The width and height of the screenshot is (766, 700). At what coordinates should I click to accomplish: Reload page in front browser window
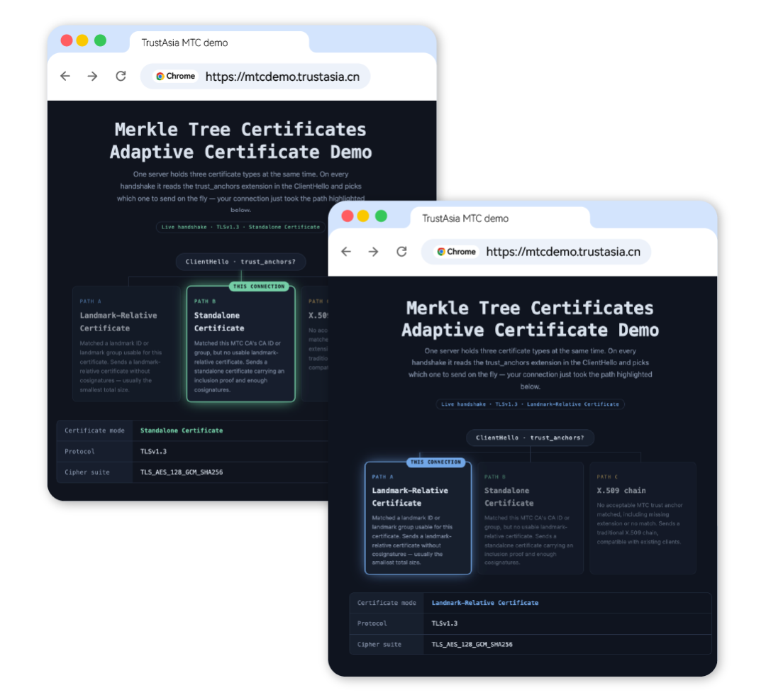click(401, 252)
